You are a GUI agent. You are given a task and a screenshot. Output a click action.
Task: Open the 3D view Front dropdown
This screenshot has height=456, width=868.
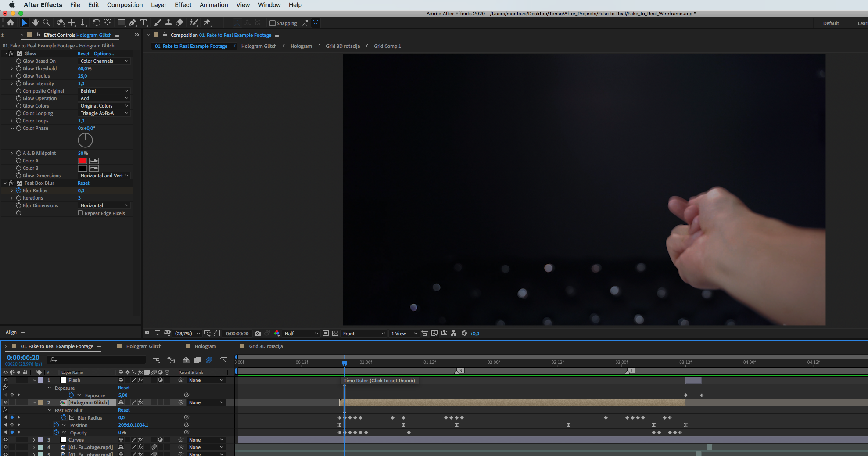(x=364, y=334)
